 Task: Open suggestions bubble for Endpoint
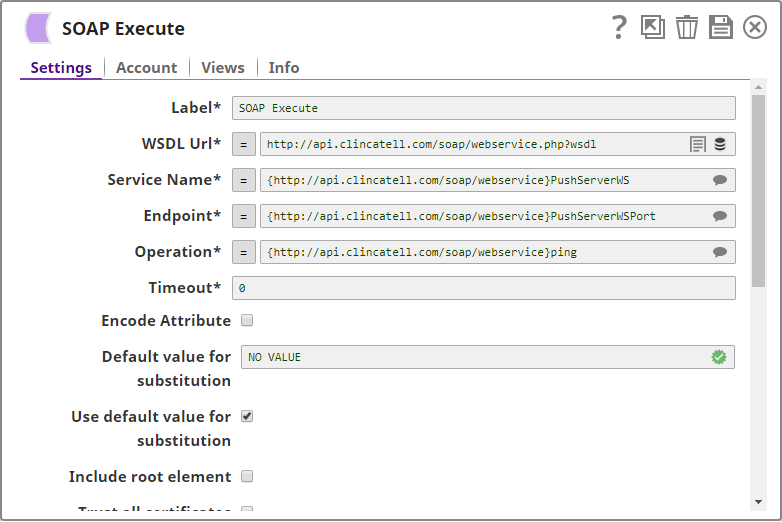(x=719, y=216)
